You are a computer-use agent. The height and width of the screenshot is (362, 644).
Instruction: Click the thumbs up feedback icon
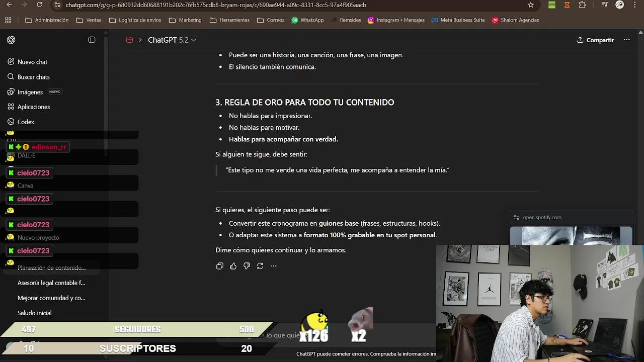pos(233,266)
